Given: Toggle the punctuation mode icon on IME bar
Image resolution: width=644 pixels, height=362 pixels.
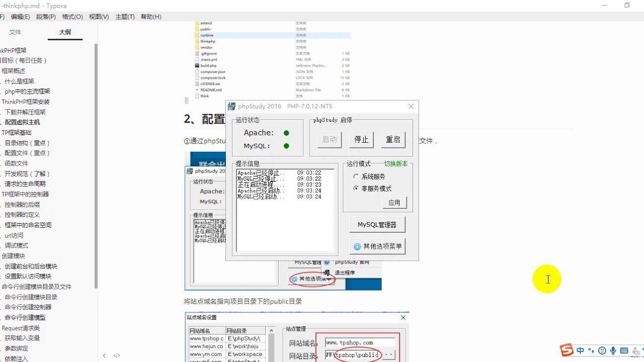Looking at the screenshot, I should click(591, 350).
